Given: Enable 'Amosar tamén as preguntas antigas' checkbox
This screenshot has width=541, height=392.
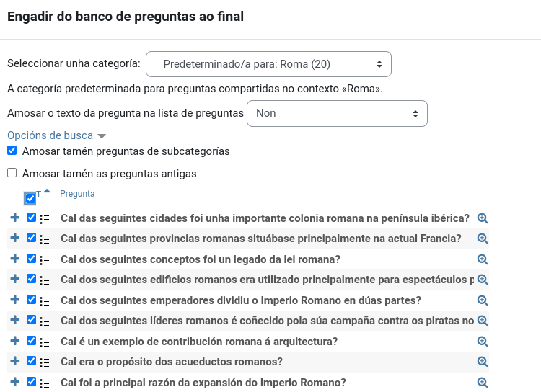Looking at the screenshot, I should [x=12, y=173].
